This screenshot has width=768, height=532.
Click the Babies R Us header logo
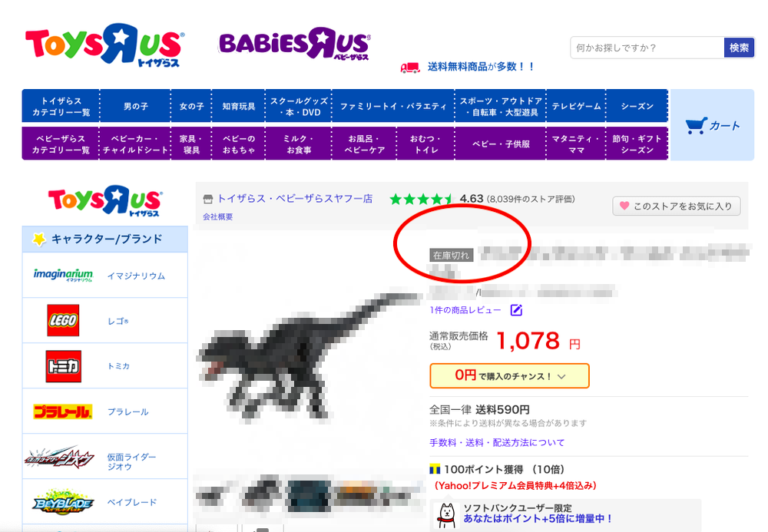click(x=294, y=44)
